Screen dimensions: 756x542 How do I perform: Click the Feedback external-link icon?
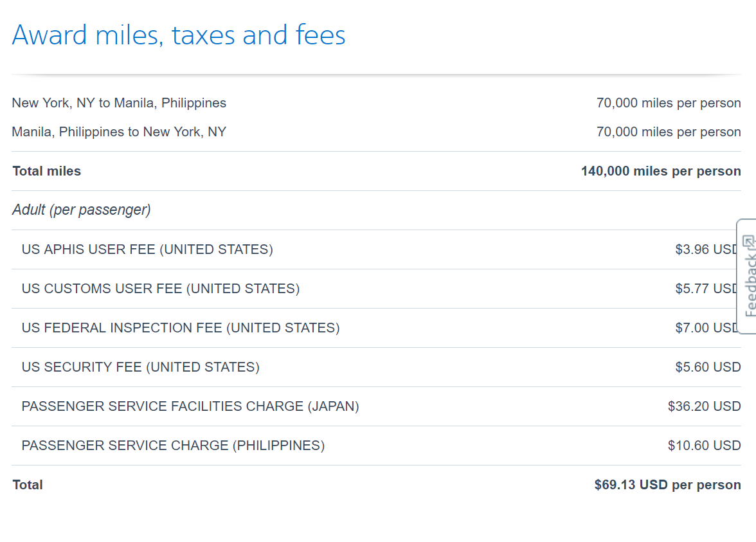tap(748, 242)
